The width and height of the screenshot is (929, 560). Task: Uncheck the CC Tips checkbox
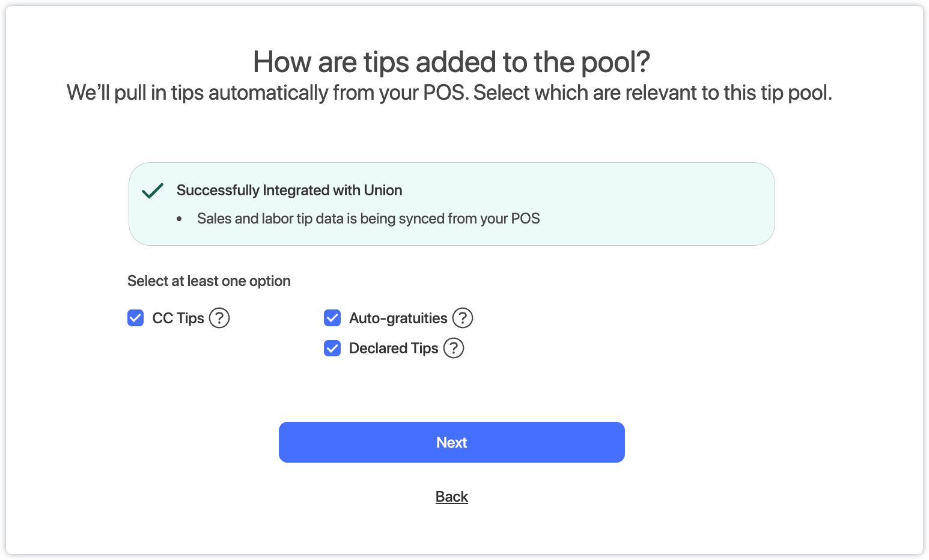[x=136, y=318]
